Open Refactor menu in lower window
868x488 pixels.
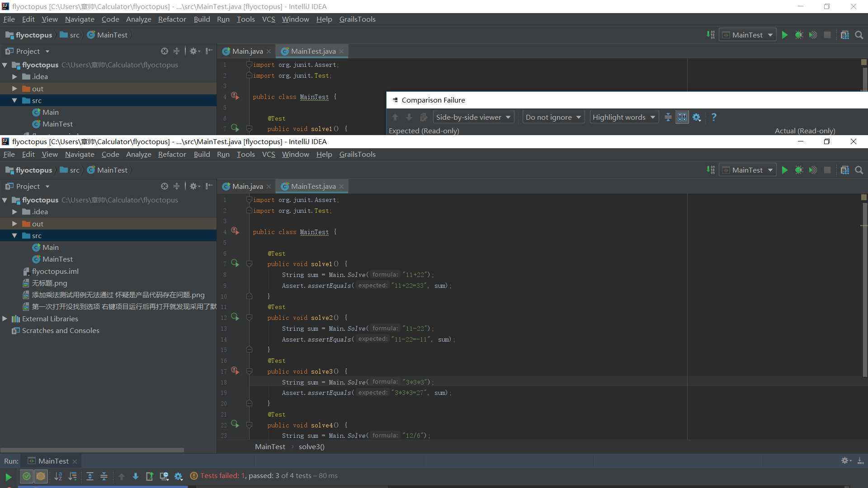(x=172, y=155)
